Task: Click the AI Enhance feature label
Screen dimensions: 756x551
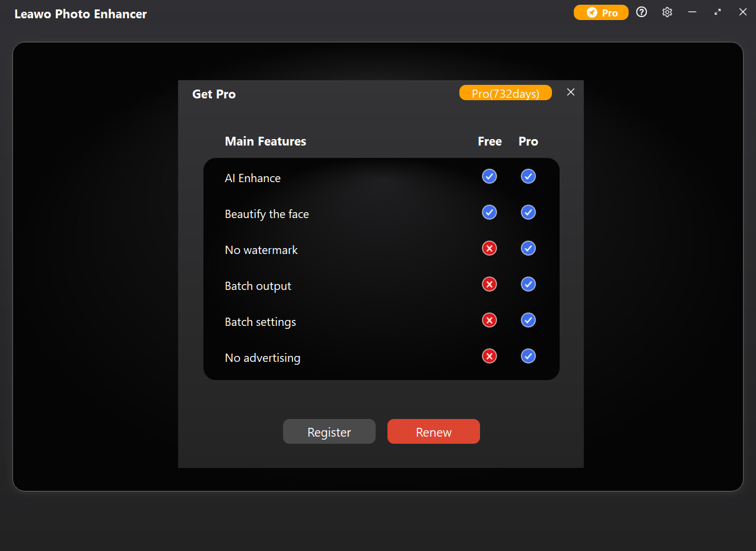Action: 252,178
